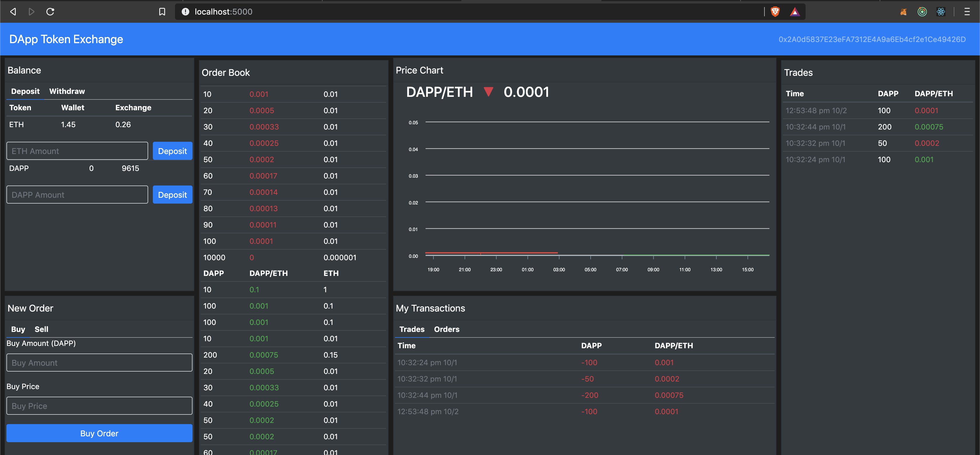
Task: Click the browser forward arrow
Action: [x=32, y=12]
